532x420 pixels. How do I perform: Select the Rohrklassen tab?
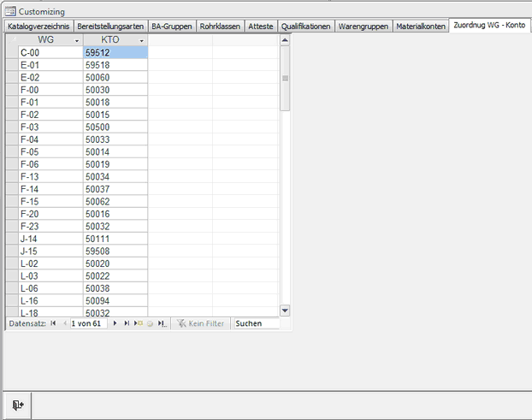[x=220, y=27]
